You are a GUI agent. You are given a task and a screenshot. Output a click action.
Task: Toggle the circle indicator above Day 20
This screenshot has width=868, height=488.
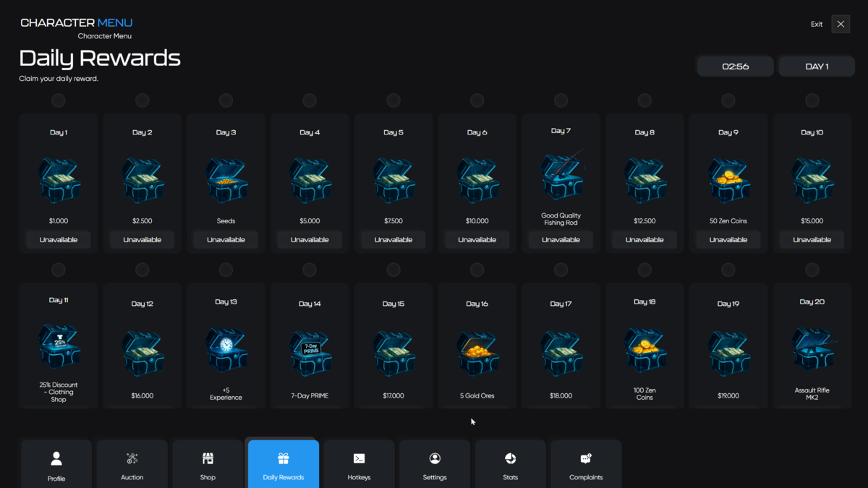(x=812, y=270)
